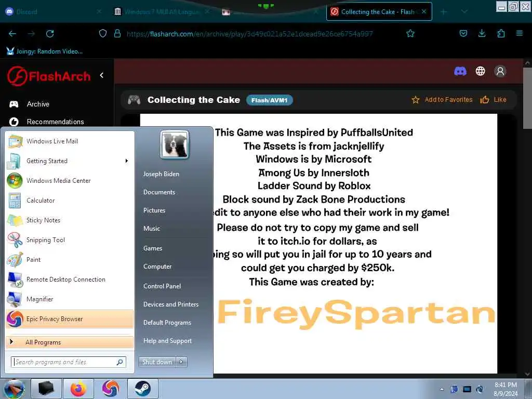Open Pictures from Start menu
The width and height of the screenshot is (532, 399).
(x=154, y=210)
